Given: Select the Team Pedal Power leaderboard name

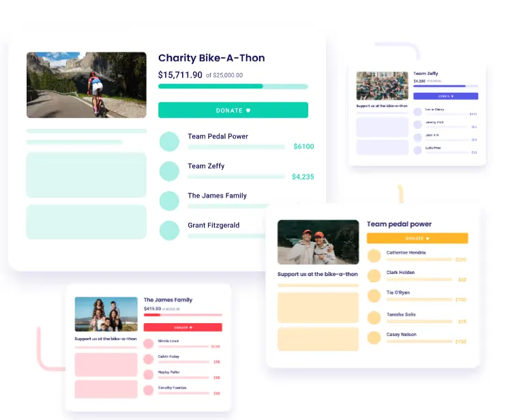Looking at the screenshot, I should (x=218, y=136).
